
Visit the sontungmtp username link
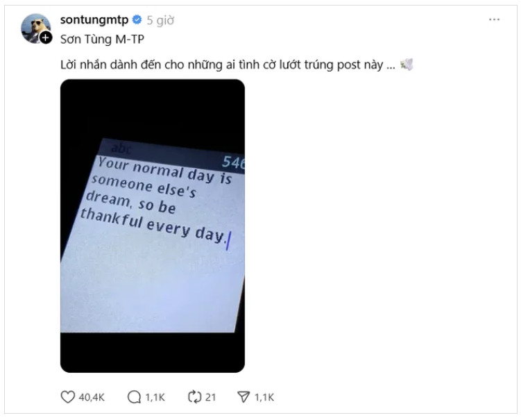click(x=94, y=20)
